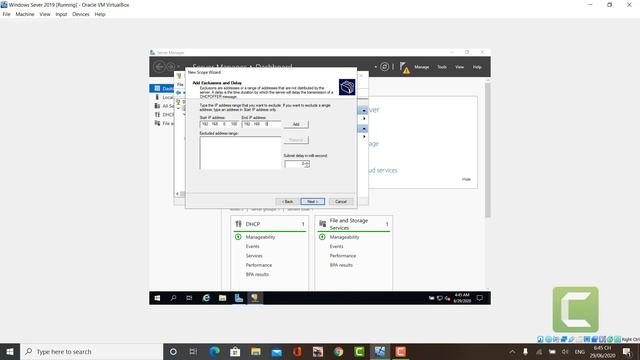
Task: Open File and Storage tile Events
Action: click(x=337, y=247)
